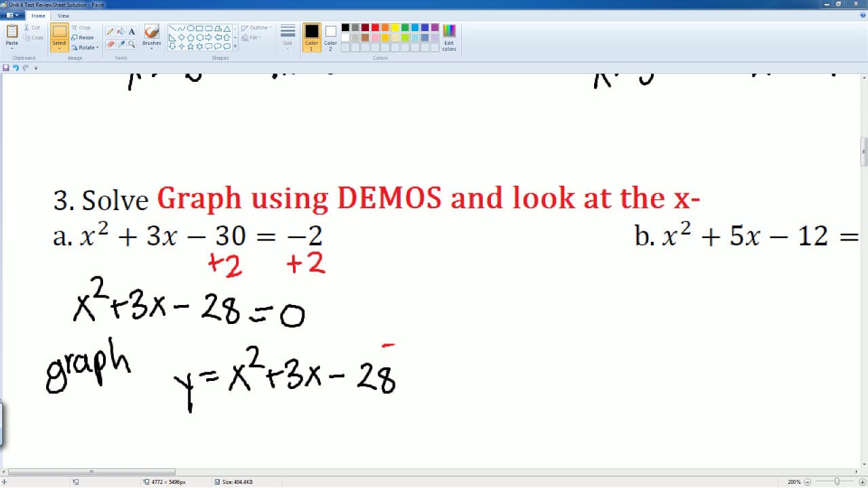Click Save in the Quick Access toolbar
The image size is (868, 488).
tap(6, 68)
